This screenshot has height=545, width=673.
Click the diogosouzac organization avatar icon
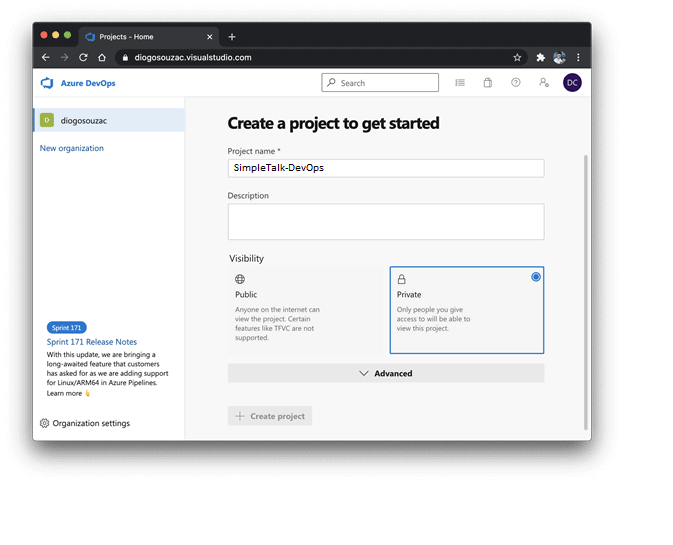pos(47,120)
